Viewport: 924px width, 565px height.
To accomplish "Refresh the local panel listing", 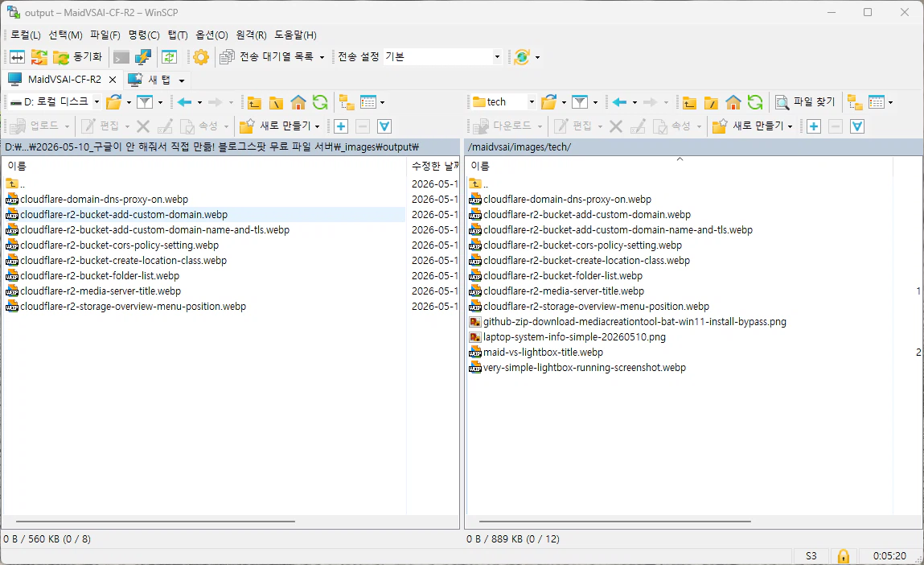I will 320,103.
